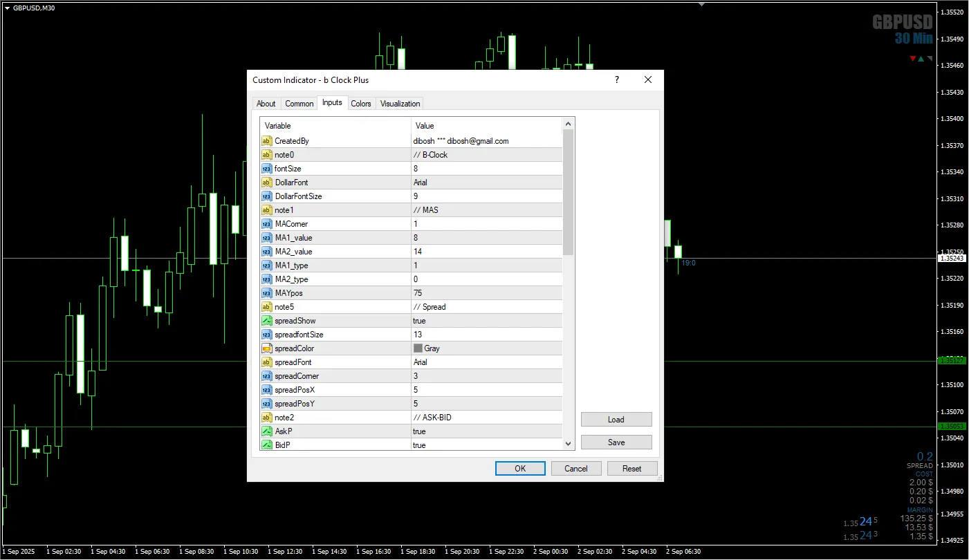Click the current price label 1.35243
969x560 pixels.
coord(952,258)
